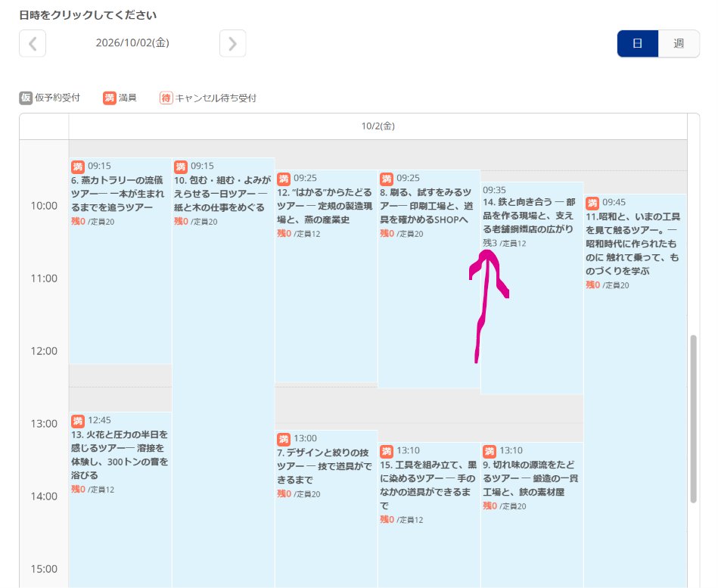Click the 15:00 time label
Viewport: 718px width, 588px height.
[x=44, y=569]
